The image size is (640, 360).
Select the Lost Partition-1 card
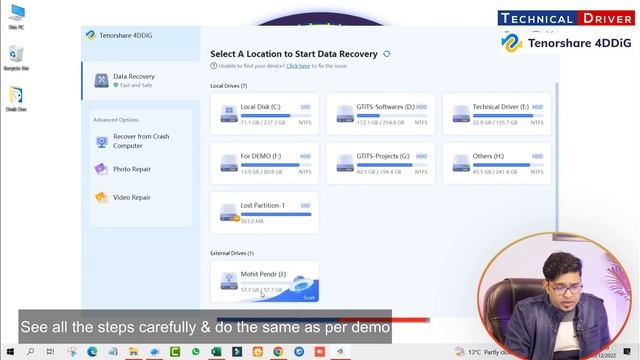(264, 213)
